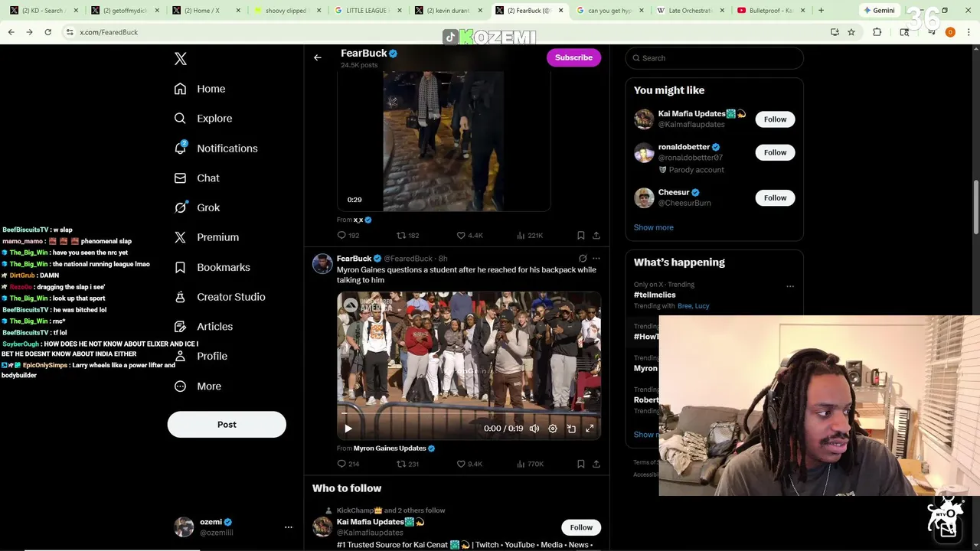Click the back arrow beside FearBuck
The image size is (980, 551).
[318, 57]
